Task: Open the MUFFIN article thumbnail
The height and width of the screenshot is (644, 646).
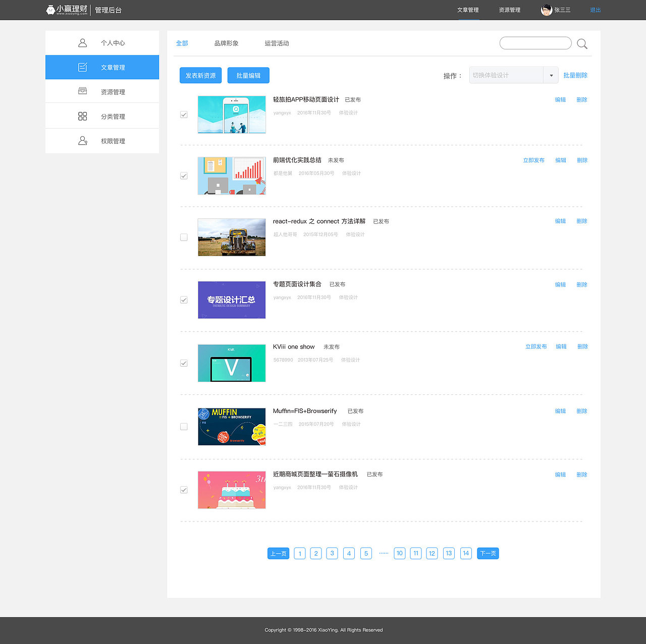Action: (x=232, y=427)
